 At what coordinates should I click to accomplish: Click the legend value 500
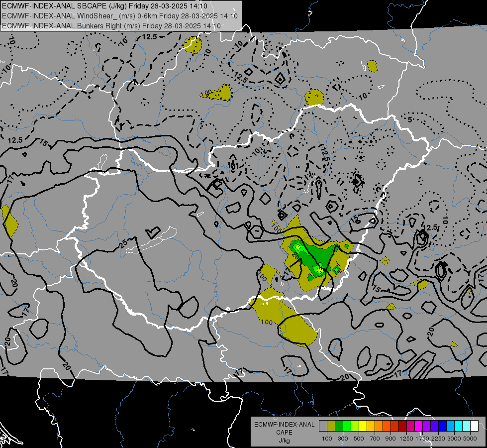(x=359, y=439)
